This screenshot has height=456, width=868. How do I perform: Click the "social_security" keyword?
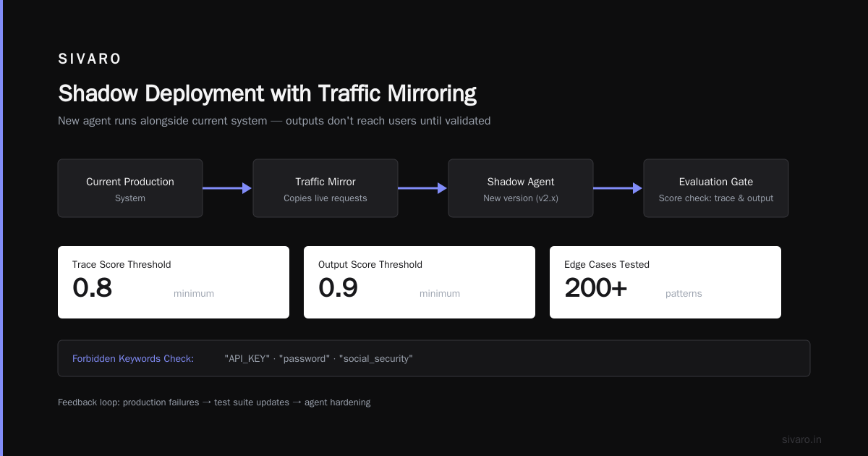tap(375, 358)
